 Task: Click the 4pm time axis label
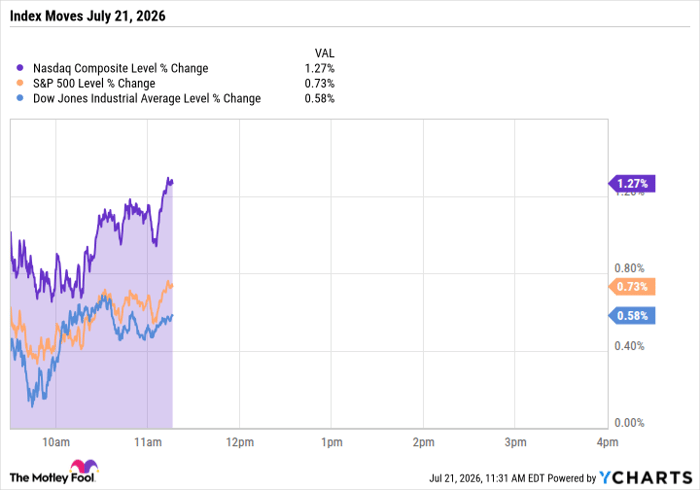pyautogui.click(x=608, y=442)
